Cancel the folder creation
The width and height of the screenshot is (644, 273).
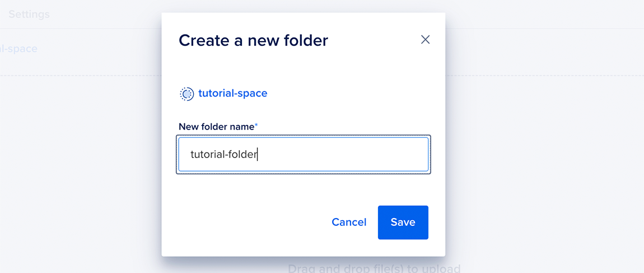tap(349, 222)
